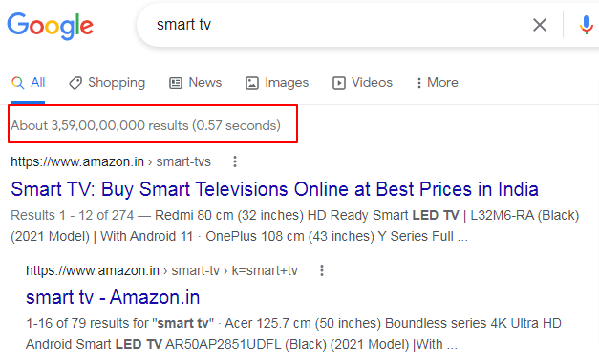The height and width of the screenshot is (364, 599).
Task: Click the News newspaper icon
Action: click(176, 83)
